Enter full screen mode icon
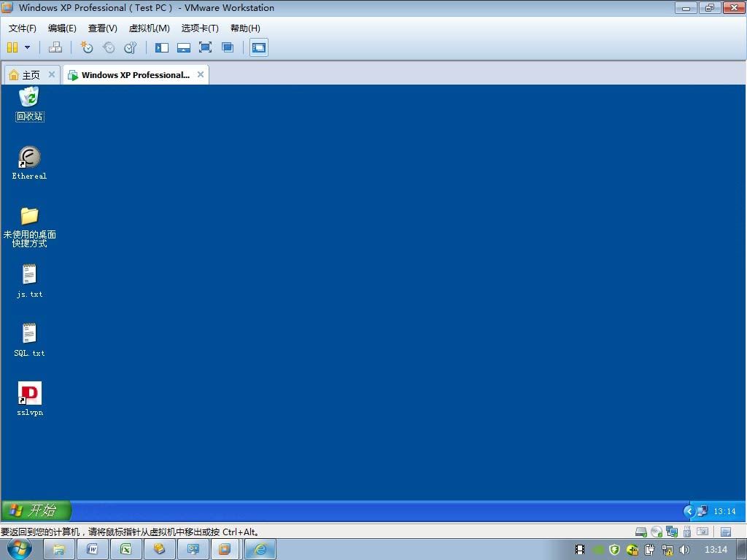Screen dimensions: 747x560 pyautogui.click(x=205, y=47)
